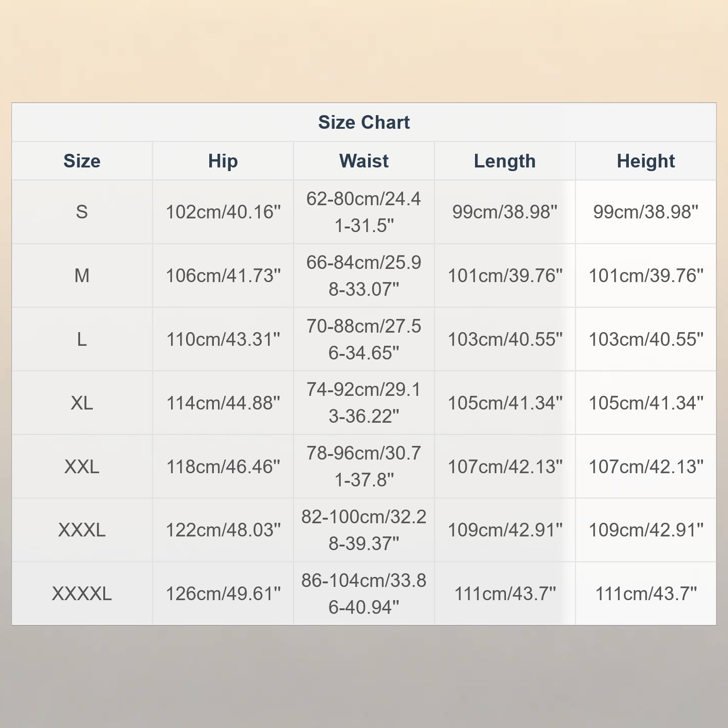728x728 pixels.
Task: Click the XXL size row label
Action: (82, 467)
